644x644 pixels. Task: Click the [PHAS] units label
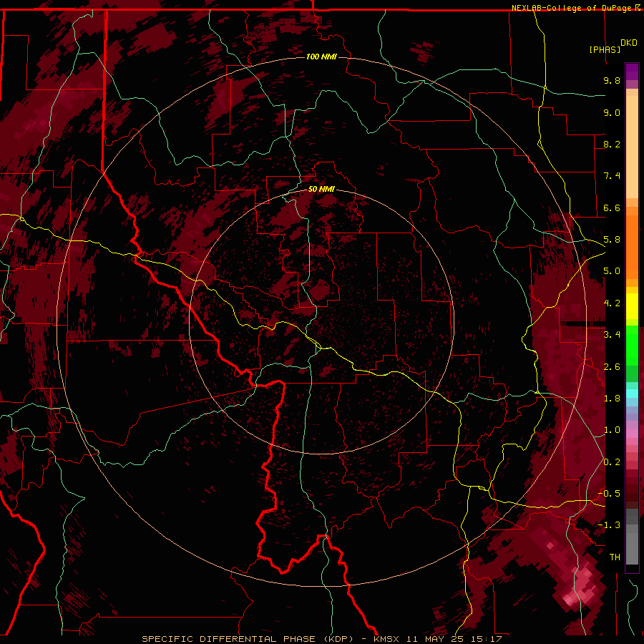point(605,50)
